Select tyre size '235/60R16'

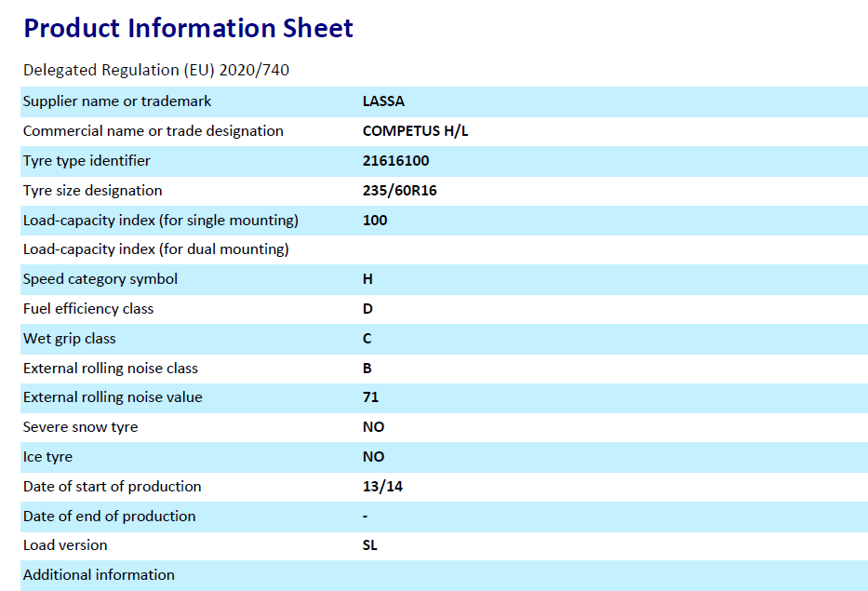[x=400, y=191]
